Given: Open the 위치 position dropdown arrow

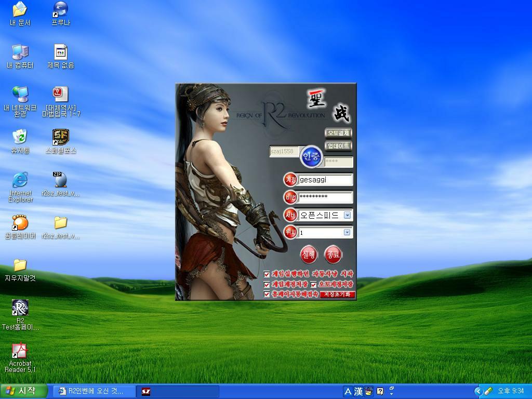Looking at the screenshot, I should (x=347, y=232).
